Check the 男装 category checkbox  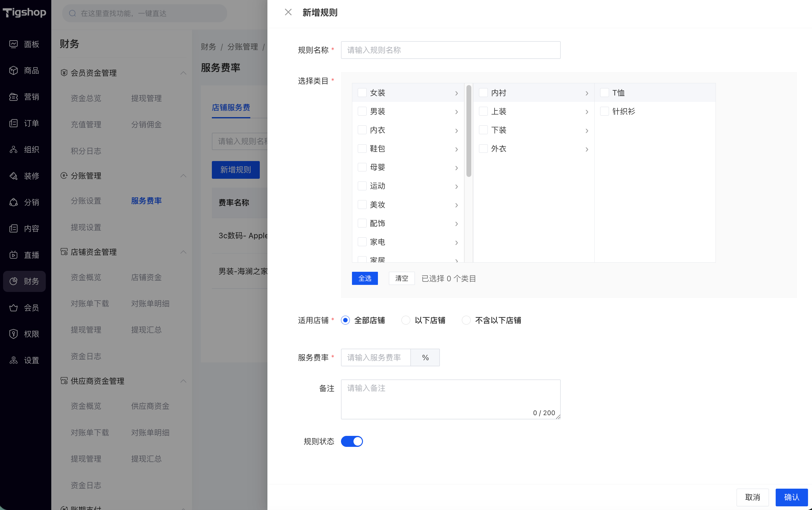(x=362, y=111)
